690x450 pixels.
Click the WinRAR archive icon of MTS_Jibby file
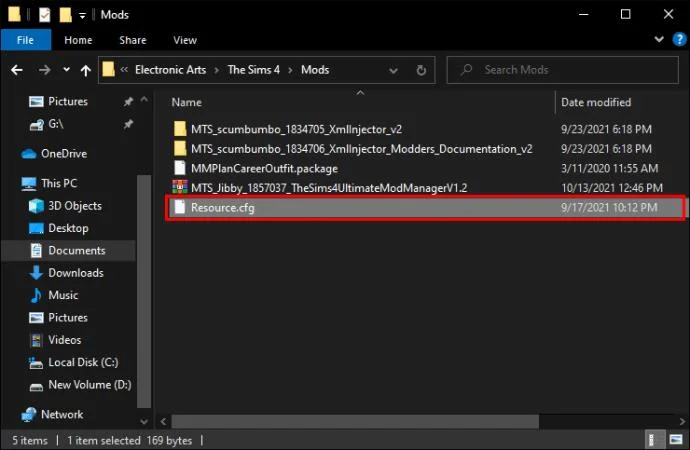click(x=180, y=188)
